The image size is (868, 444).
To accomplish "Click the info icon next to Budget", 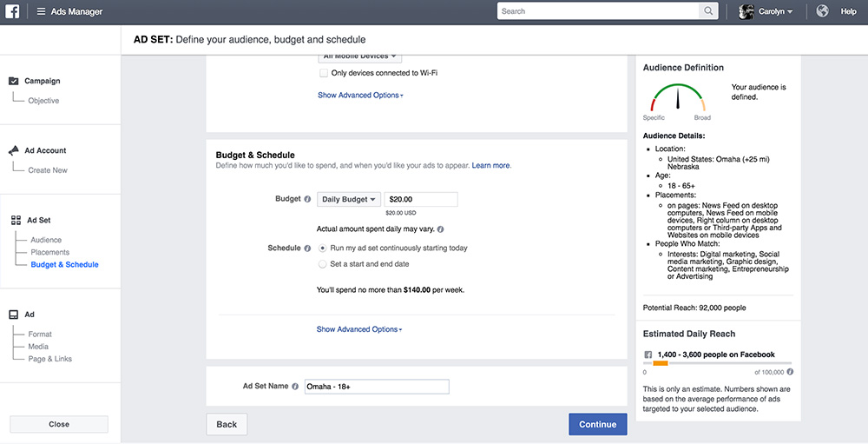I will pos(307,199).
